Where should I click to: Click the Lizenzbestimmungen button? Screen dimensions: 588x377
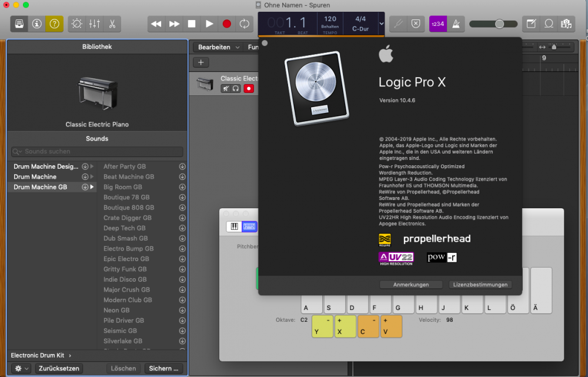point(480,285)
